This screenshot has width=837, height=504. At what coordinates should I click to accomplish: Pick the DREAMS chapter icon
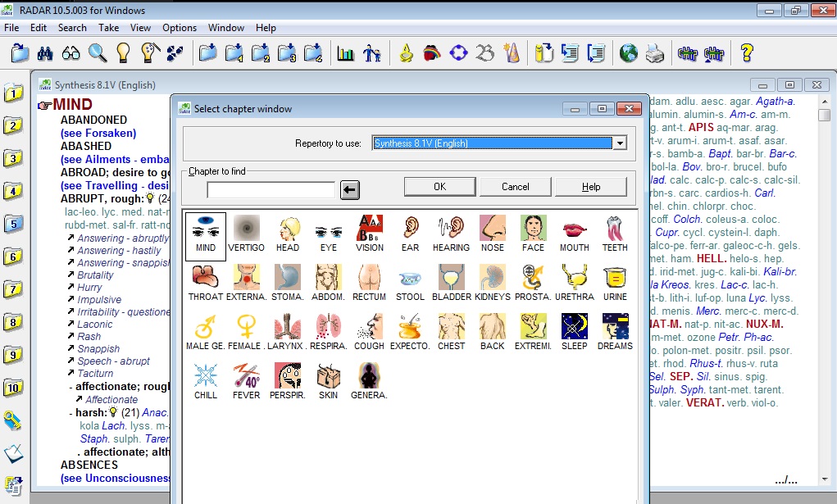[615, 334]
